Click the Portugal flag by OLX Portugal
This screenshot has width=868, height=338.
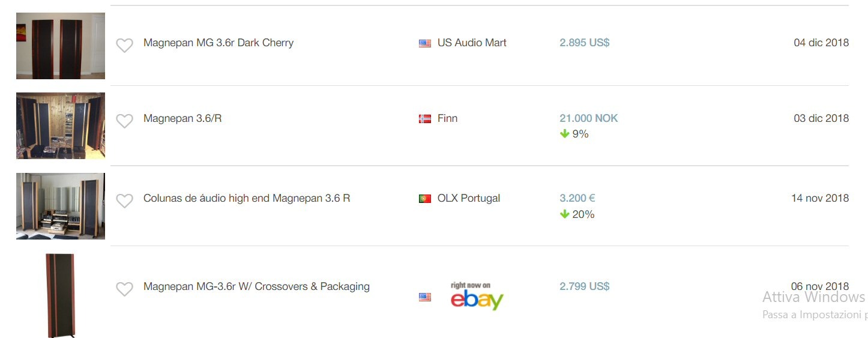click(425, 199)
